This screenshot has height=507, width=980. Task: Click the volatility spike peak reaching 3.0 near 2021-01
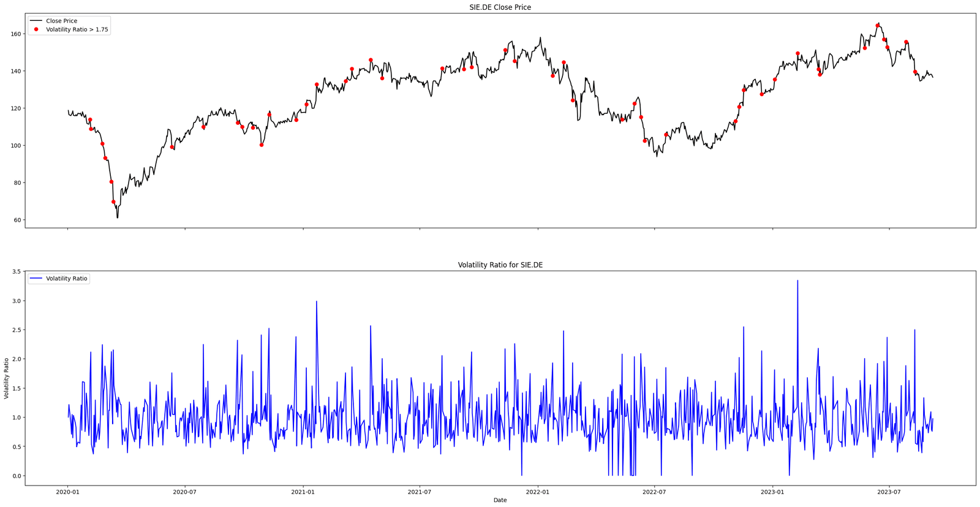(317, 302)
